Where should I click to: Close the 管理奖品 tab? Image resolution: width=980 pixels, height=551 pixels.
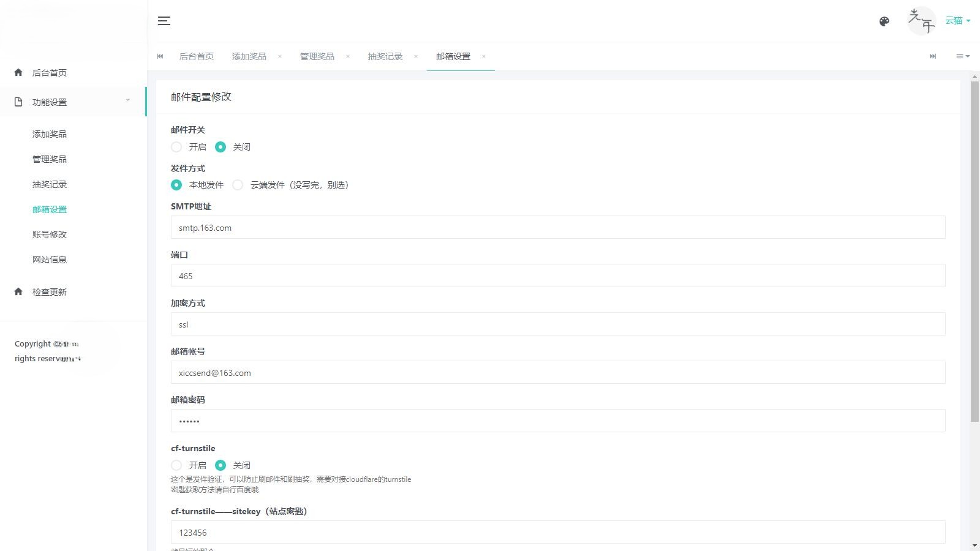point(348,56)
